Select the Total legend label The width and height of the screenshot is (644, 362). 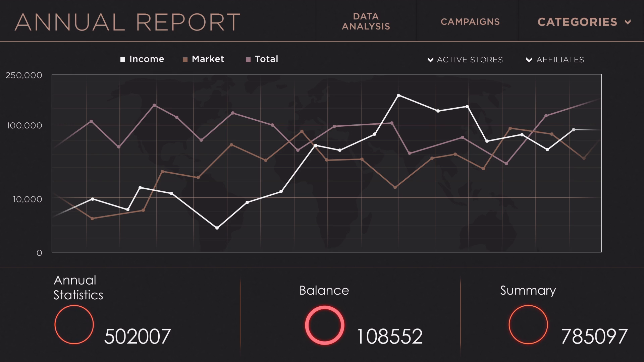[x=267, y=59]
